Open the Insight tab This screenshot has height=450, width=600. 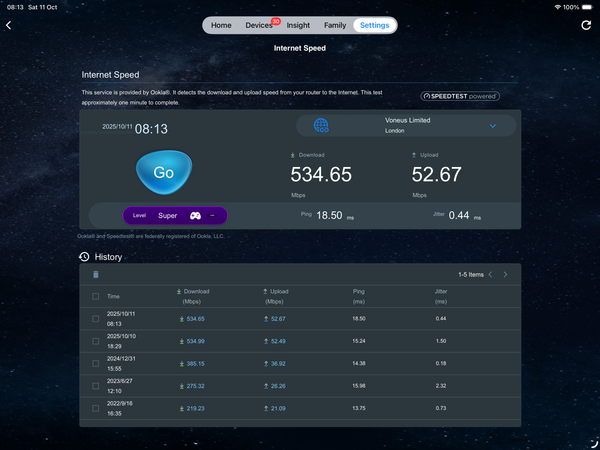tap(298, 25)
